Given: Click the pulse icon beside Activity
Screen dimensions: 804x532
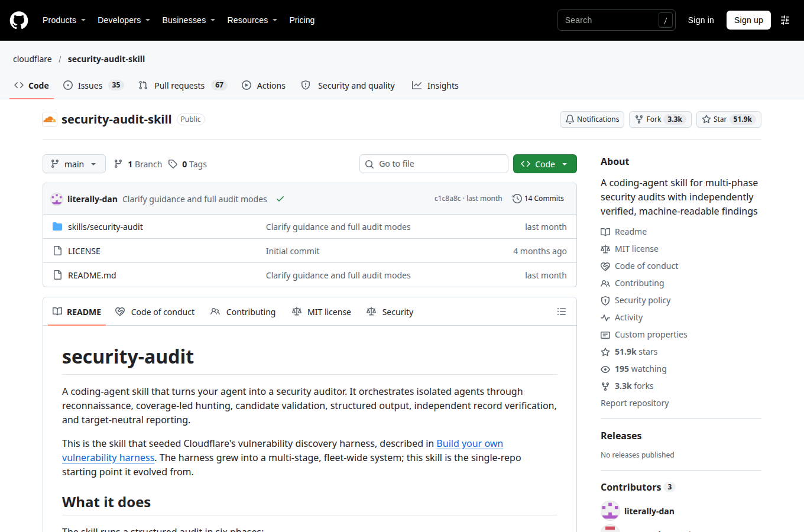Looking at the screenshot, I should [605, 318].
